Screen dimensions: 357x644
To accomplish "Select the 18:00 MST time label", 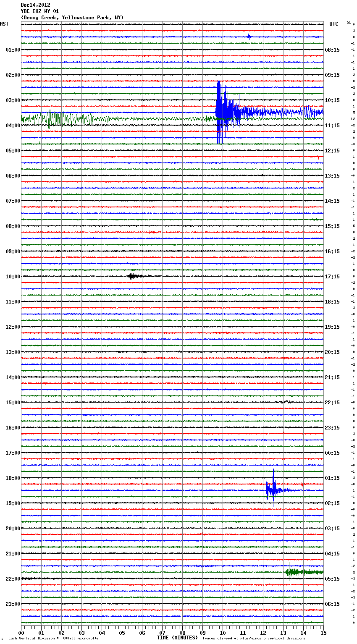I will point(13,478).
